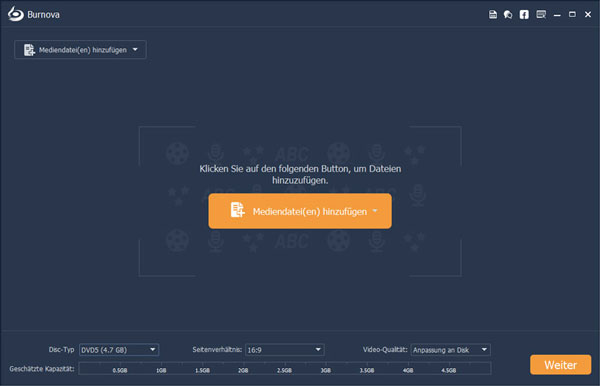Click the Geschätzte Kapazität bar at 2GB
This screenshot has height=386, width=600.
pos(243,368)
